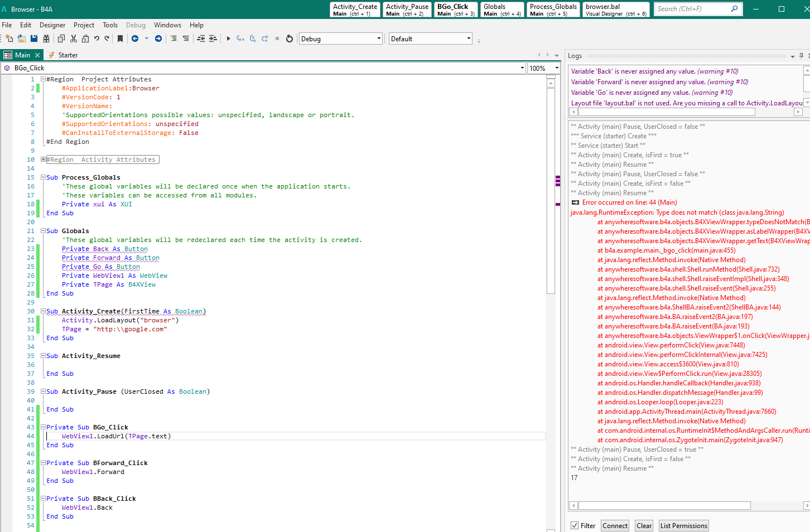The height and width of the screenshot is (532, 810).
Task: Click the Search (Ctrl+F) input box
Action: [x=692, y=9]
